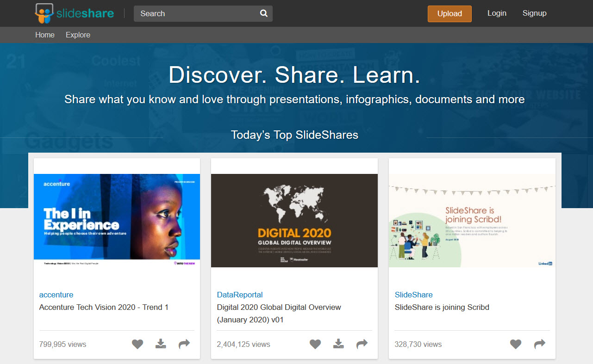Like the SlideShare is joining Scribd card

click(x=516, y=344)
